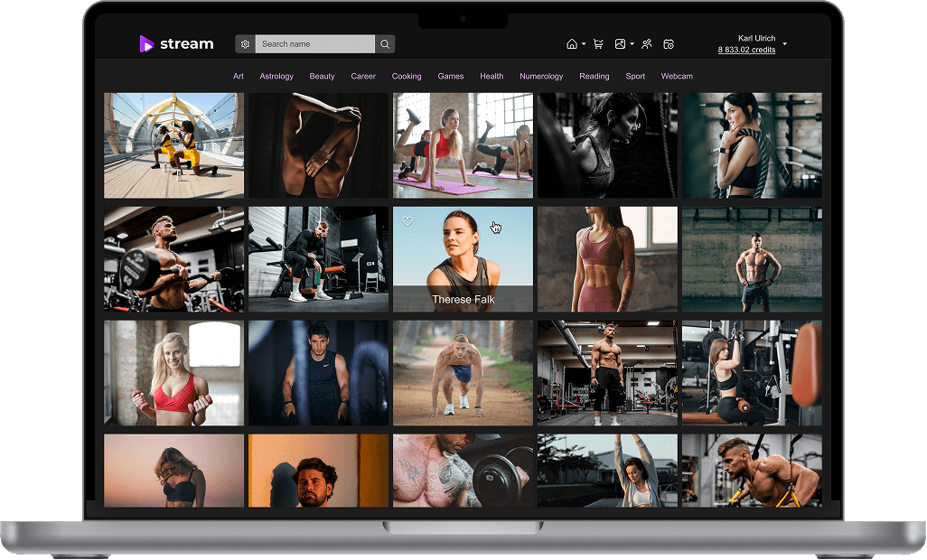This screenshot has height=560, width=927.
Task: Expand dropdown arrow next to profile picture icon
Action: [632, 44]
